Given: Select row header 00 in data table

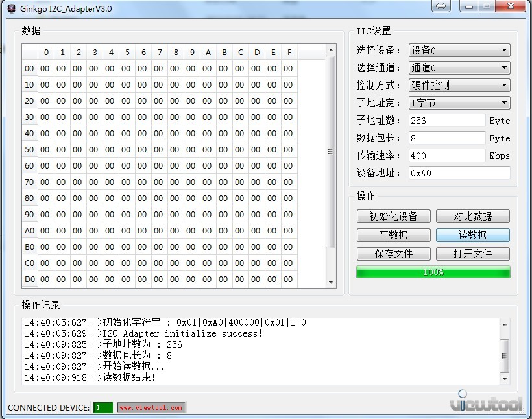Looking at the screenshot, I should click(29, 69).
